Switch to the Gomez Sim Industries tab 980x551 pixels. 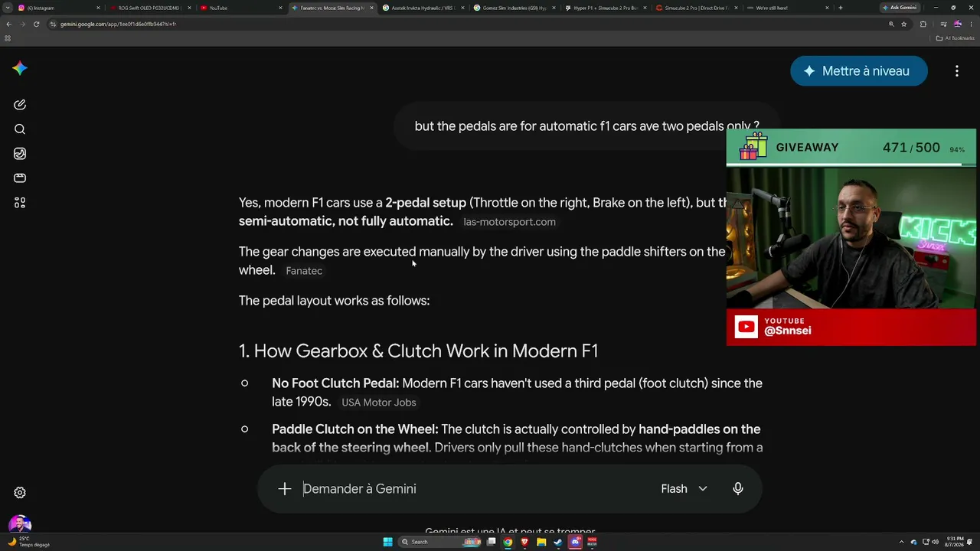click(x=513, y=8)
